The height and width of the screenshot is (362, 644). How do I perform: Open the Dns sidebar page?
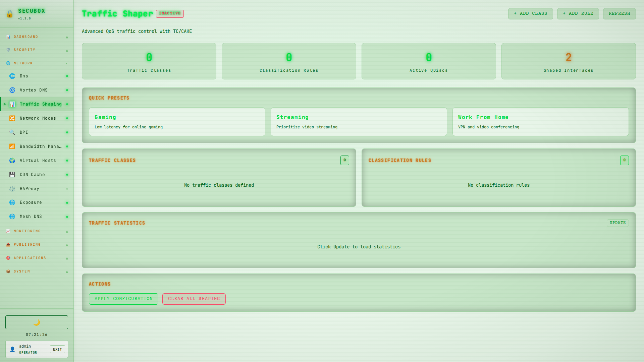pos(24,76)
